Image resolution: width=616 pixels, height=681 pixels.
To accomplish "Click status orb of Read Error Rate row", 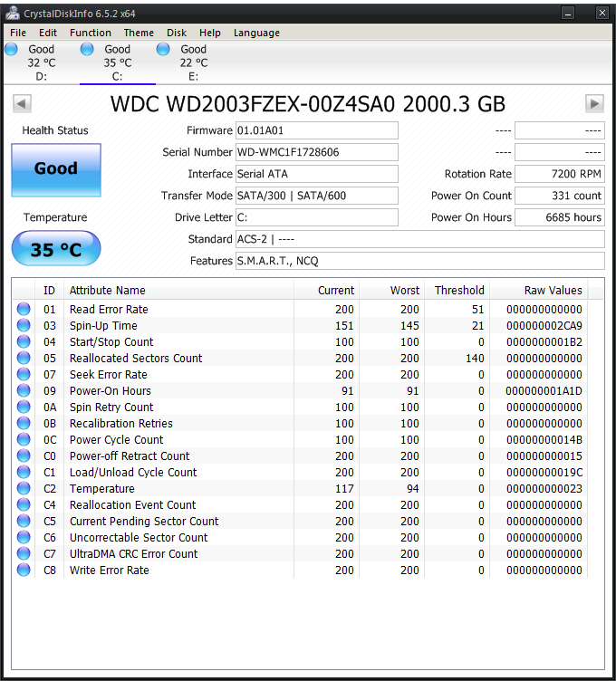I will 24,309.
